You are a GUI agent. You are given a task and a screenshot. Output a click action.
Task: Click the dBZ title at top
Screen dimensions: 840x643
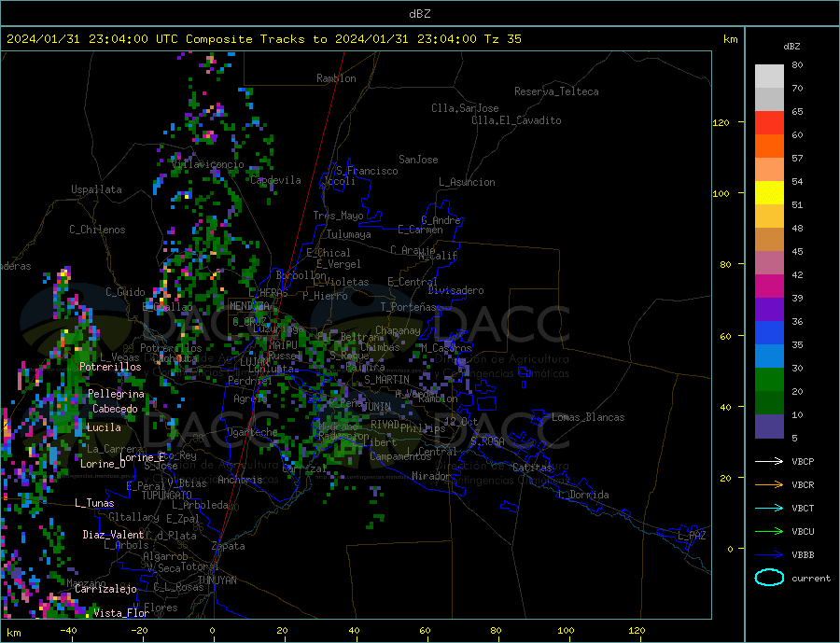point(419,14)
